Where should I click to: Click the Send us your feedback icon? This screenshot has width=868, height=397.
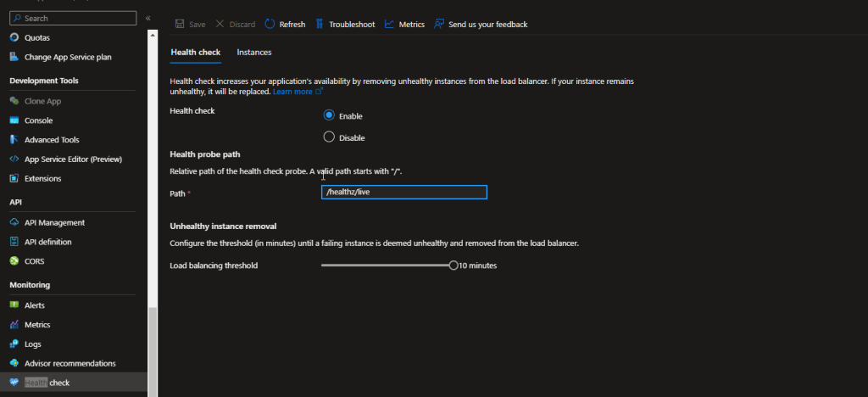(439, 25)
